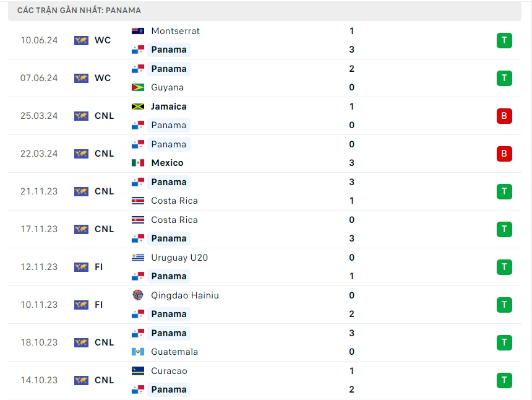Image resolution: width=532 pixels, height=400 pixels.
Task: Open the FI competition on 12.11.23
Action: coord(99,267)
